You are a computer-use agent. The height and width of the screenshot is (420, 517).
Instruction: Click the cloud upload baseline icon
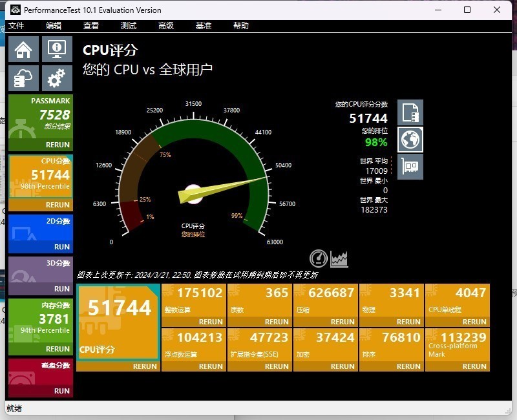[23, 78]
